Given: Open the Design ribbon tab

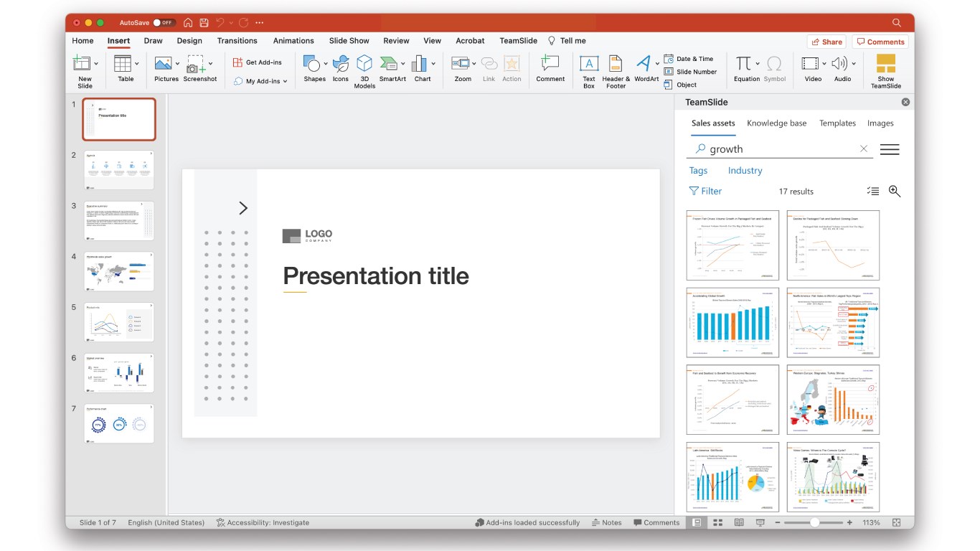Looking at the screenshot, I should [x=189, y=41].
